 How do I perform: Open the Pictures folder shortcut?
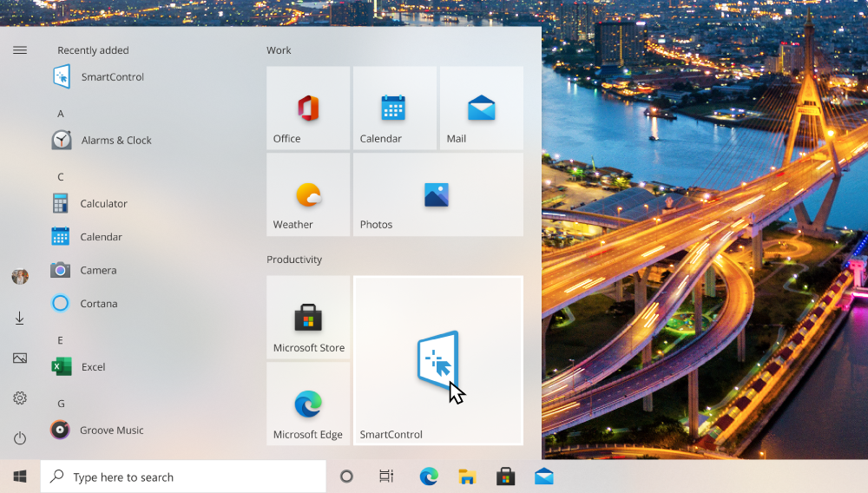[20, 358]
